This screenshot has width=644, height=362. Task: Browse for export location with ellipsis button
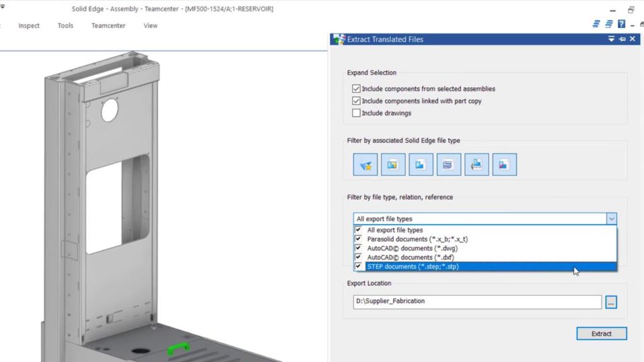tap(610, 302)
